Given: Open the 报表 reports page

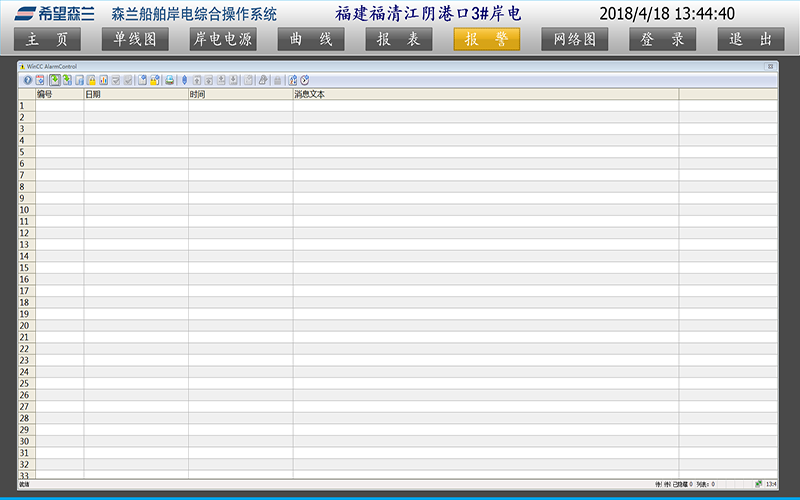Looking at the screenshot, I should pos(399,39).
